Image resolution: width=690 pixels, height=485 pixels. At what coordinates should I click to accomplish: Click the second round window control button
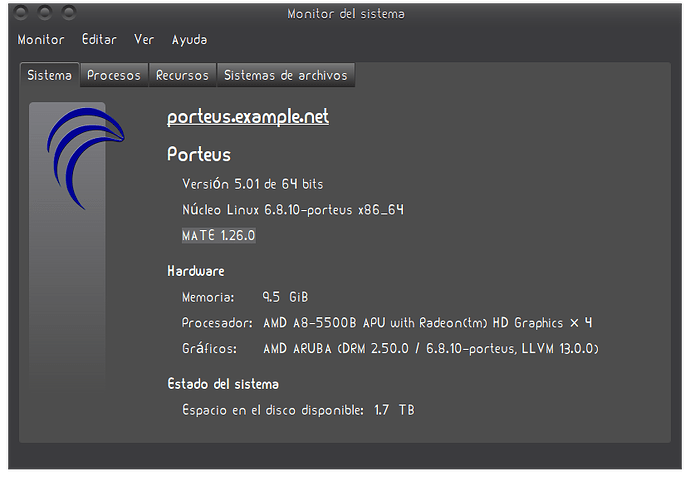tap(45, 13)
